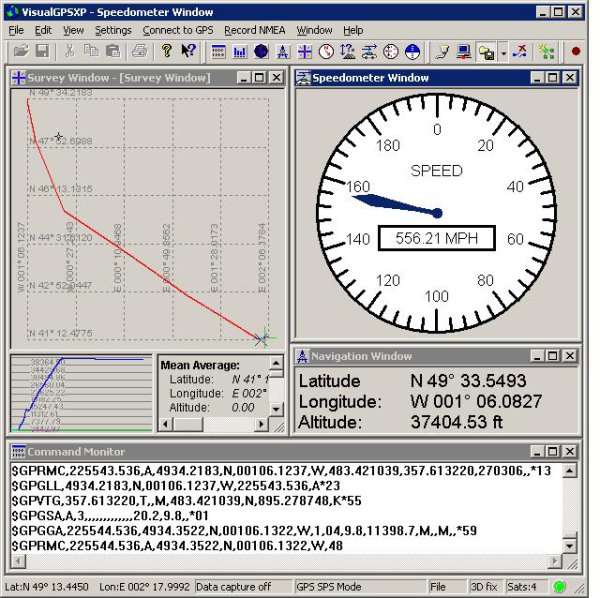Click the 556.21 MPH speed readout
The image size is (600, 598).
point(437,239)
